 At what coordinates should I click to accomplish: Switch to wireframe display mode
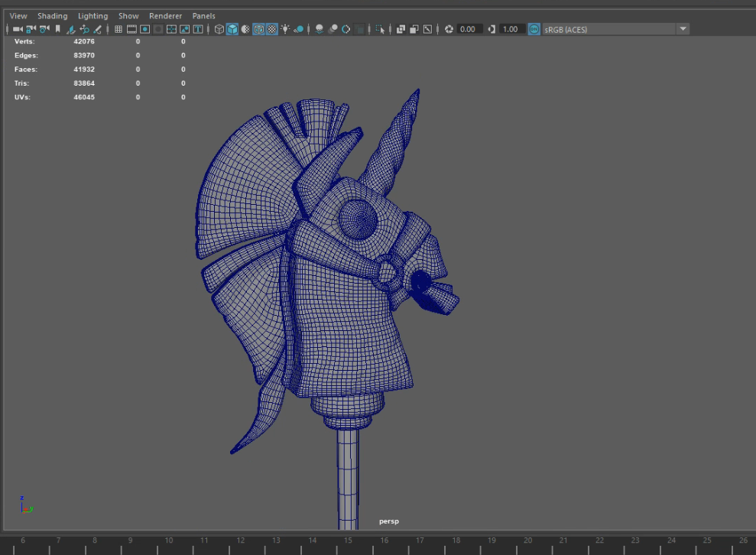(218, 29)
